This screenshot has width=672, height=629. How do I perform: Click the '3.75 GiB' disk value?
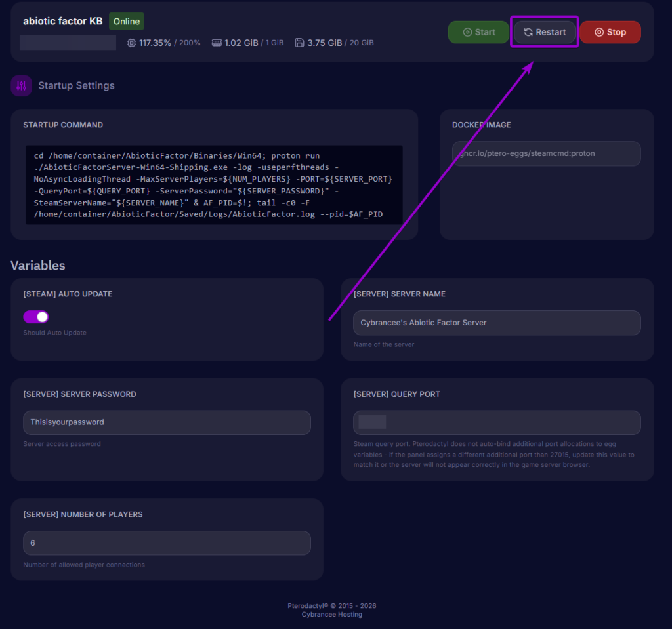(324, 43)
